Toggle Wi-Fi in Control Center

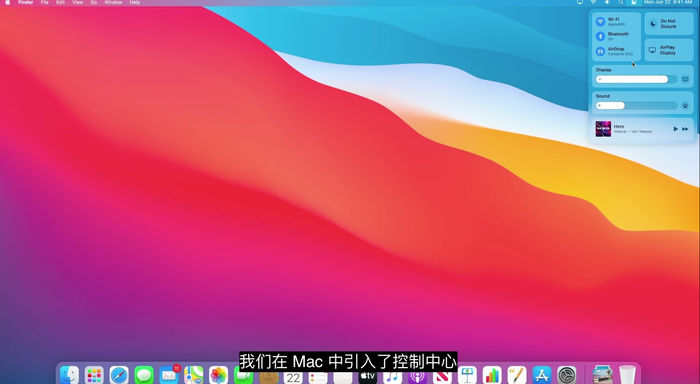[x=600, y=21]
